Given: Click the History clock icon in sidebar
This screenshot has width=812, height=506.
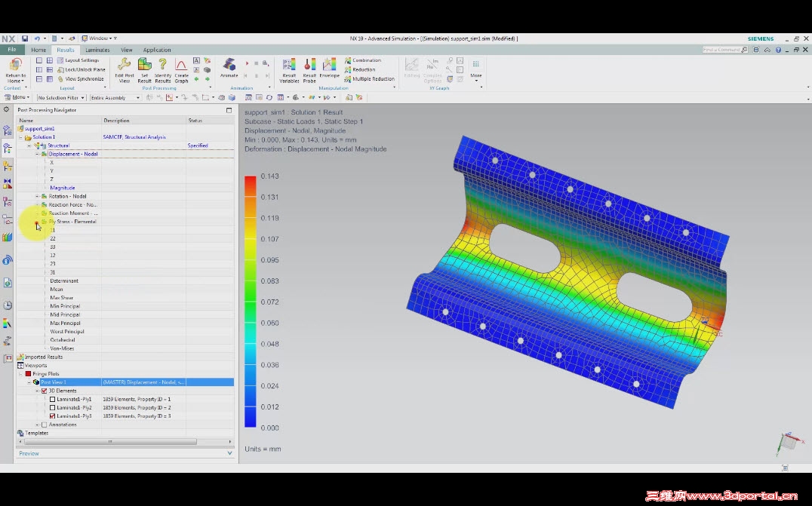Looking at the screenshot, I should [x=8, y=305].
